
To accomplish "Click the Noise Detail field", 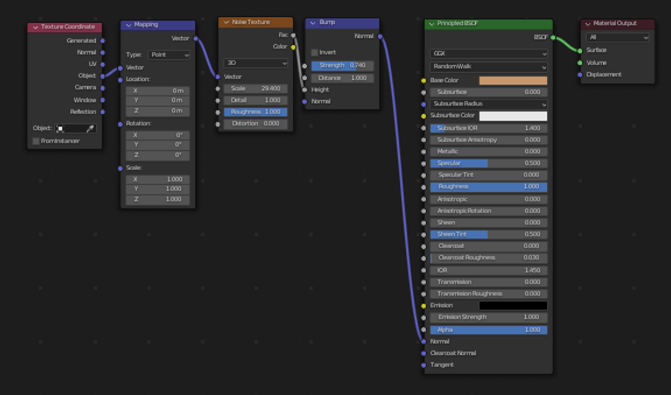I will 255,100.
